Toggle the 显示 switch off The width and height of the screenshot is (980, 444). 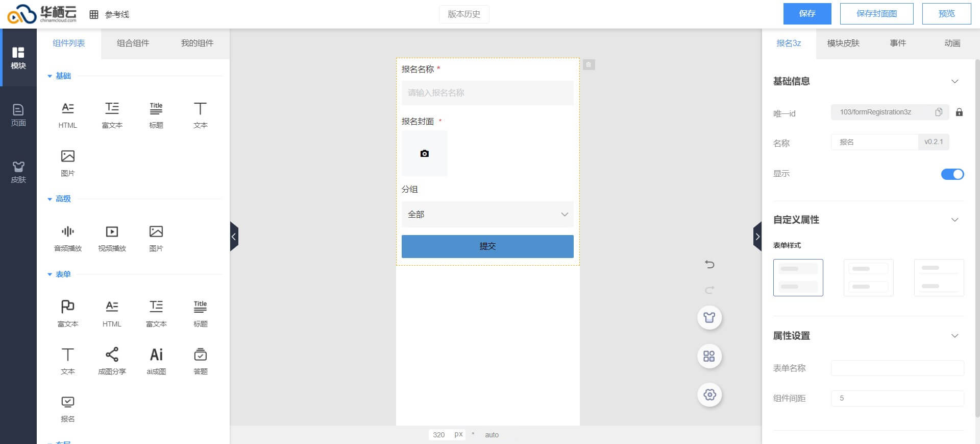[952, 174]
